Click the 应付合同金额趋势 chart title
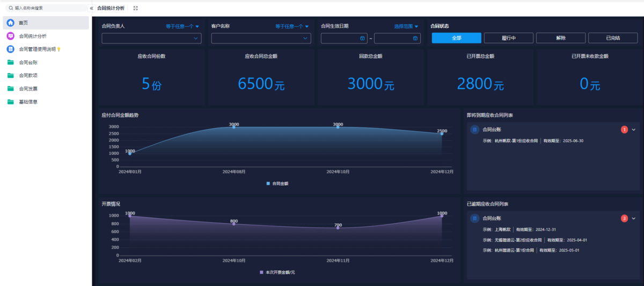 120,115
